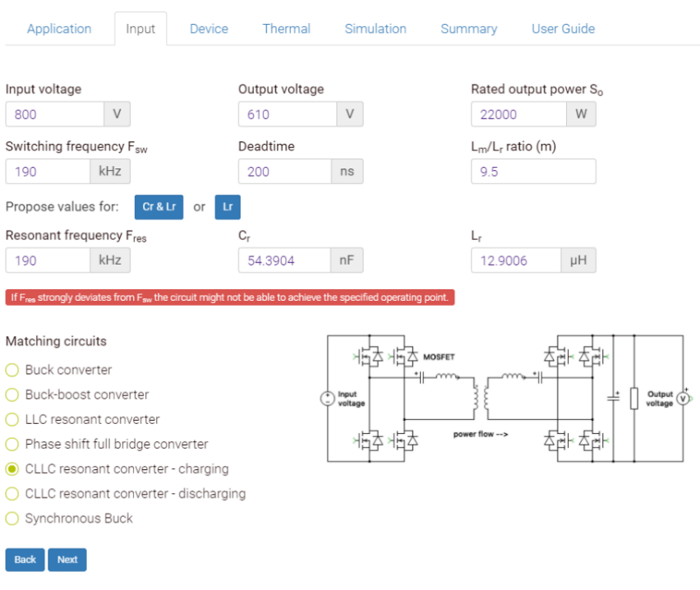Select the Buck-boost converter circuit
The image size is (700, 590).
coord(12,394)
